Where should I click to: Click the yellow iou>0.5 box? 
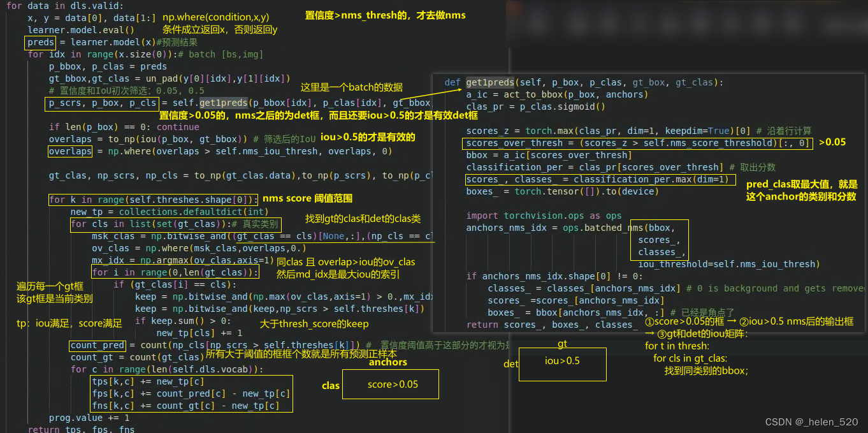[x=561, y=364]
